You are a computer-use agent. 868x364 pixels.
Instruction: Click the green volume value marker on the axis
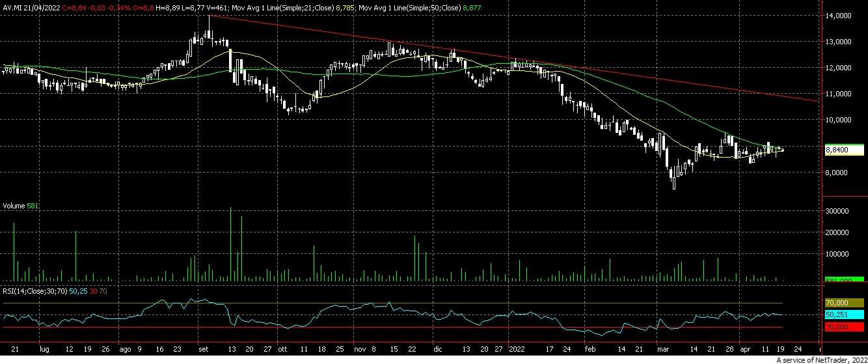click(x=844, y=280)
